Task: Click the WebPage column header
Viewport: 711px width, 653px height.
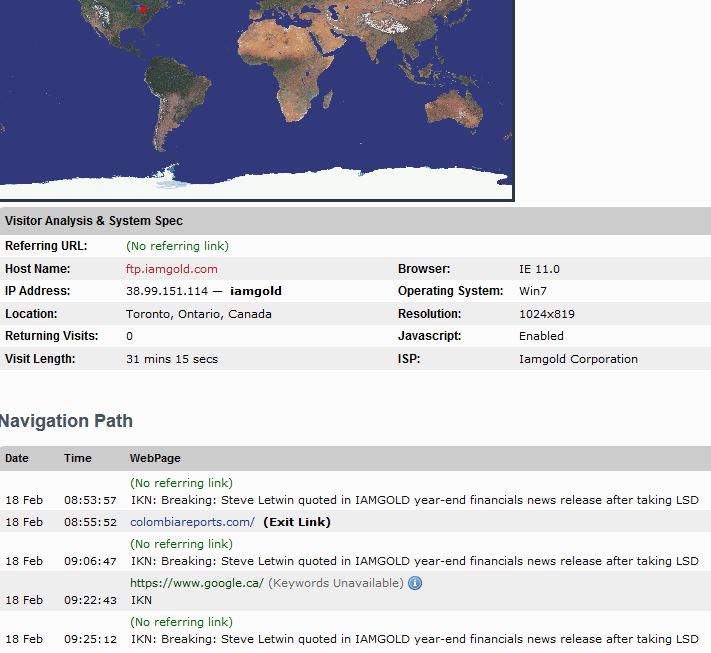Action: (x=155, y=458)
